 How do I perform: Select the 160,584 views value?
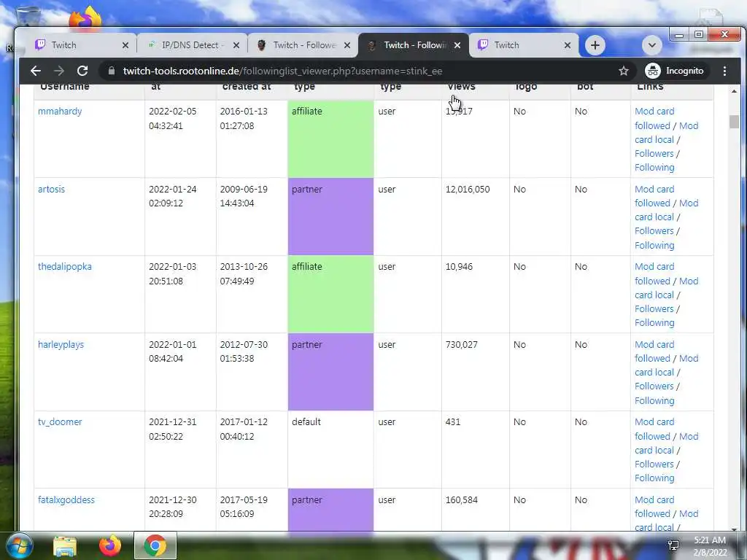(x=461, y=499)
